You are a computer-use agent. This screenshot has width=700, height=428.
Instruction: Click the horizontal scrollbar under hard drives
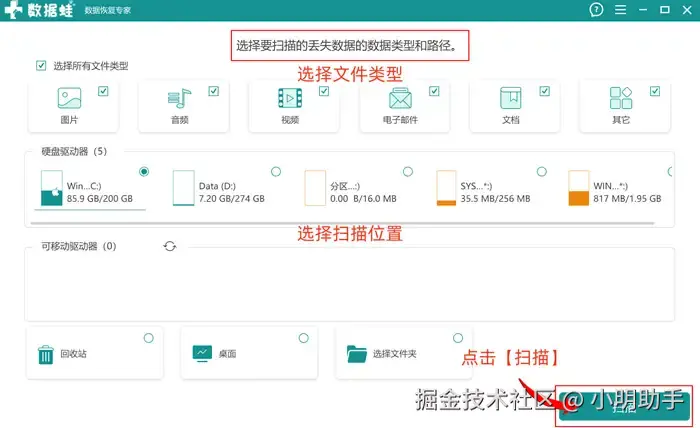[342, 223]
